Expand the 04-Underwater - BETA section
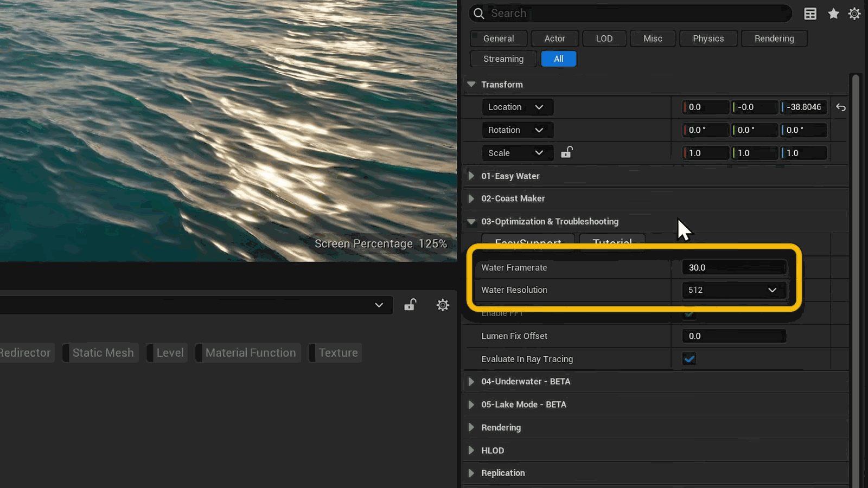868x488 pixels. (x=471, y=382)
